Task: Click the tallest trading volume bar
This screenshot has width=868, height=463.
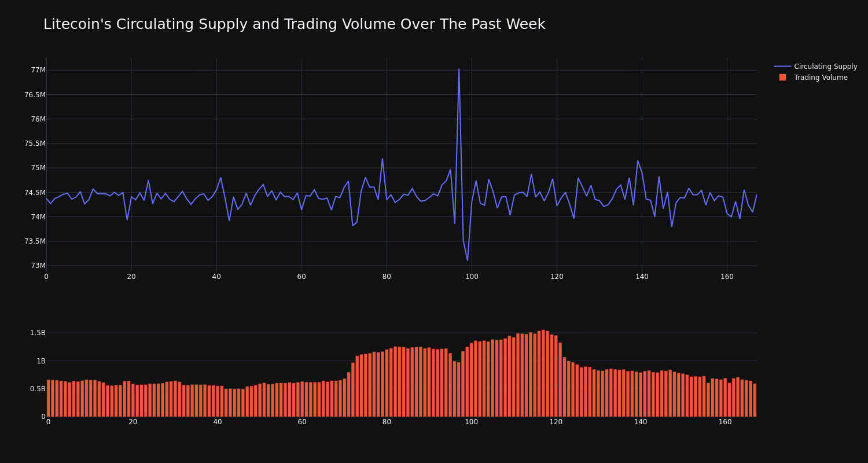Action: pos(543,373)
